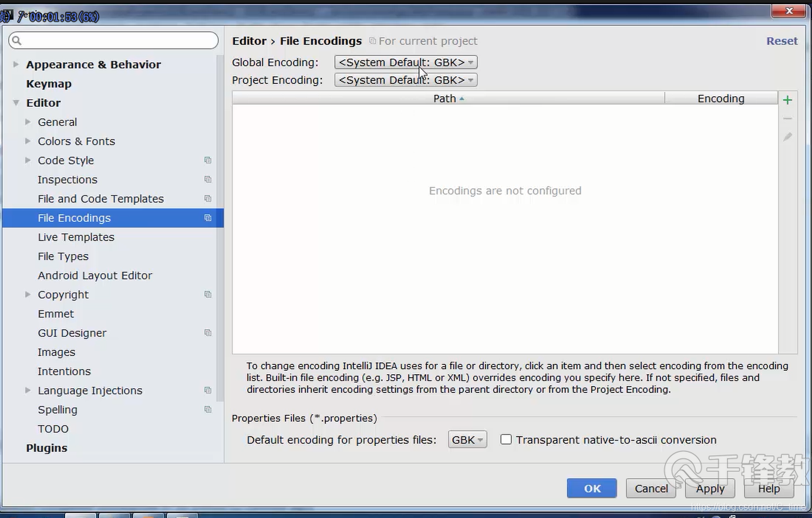Toggle Transparent native-to-ascii conversion checkbox

pos(506,439)
